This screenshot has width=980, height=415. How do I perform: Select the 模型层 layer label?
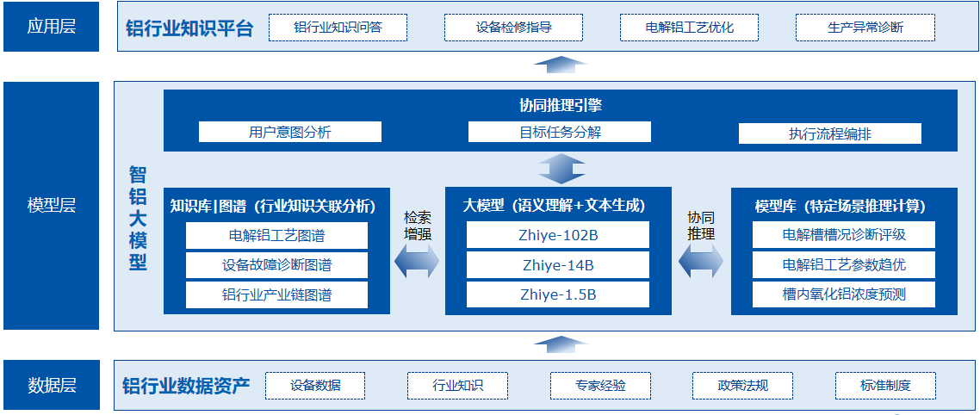[52, 206]
